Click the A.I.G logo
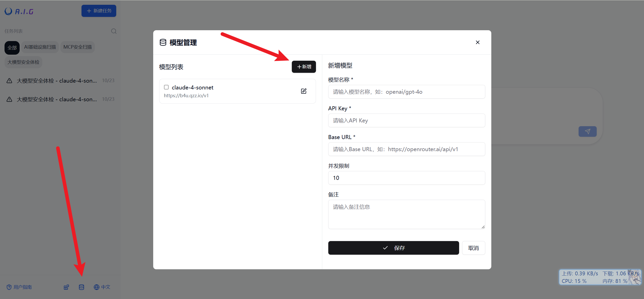This screenshot has width=644, height=299. [19, 11]
